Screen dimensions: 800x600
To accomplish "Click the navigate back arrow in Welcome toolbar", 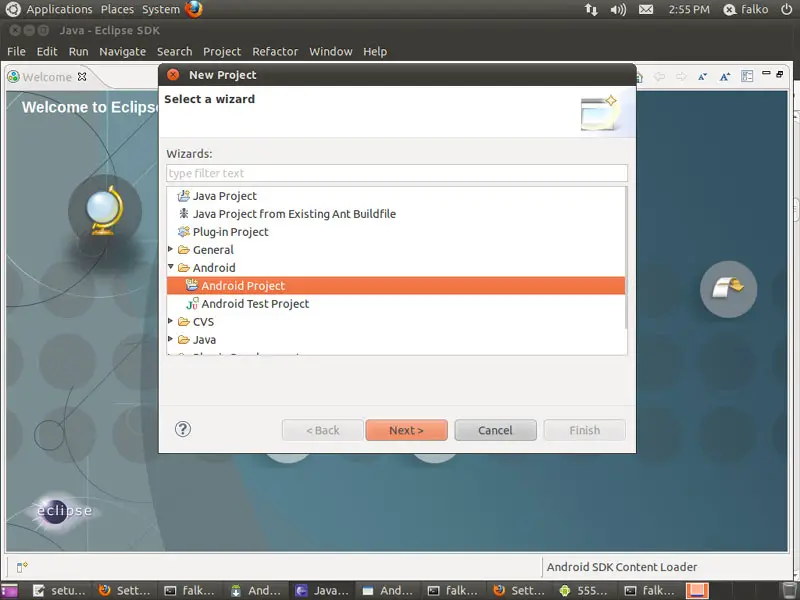I will 659,77.
